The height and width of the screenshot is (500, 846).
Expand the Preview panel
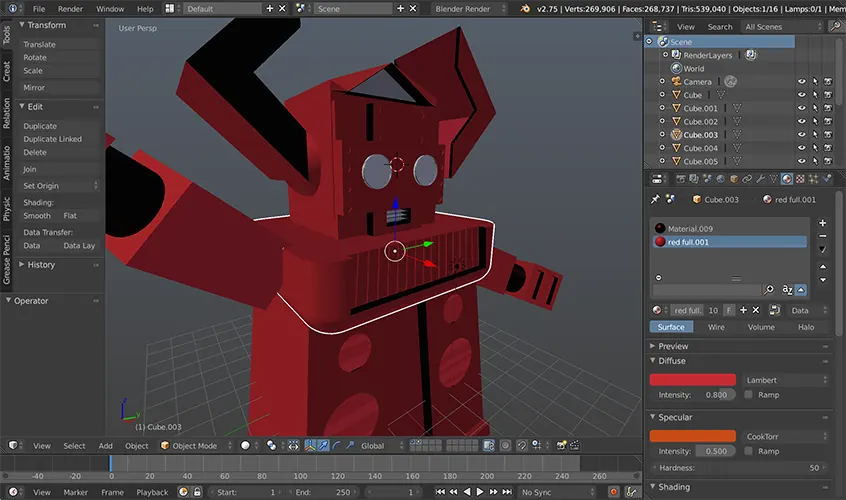[673, 346]
